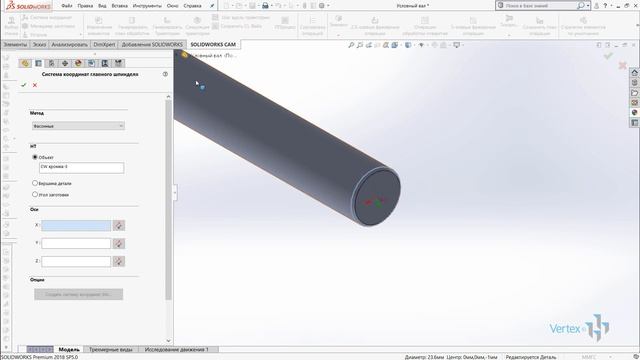Open SOLIDWORKS Resources home in task pane
The height and width of the screenshot is (360, 640).
coord(634,73)
